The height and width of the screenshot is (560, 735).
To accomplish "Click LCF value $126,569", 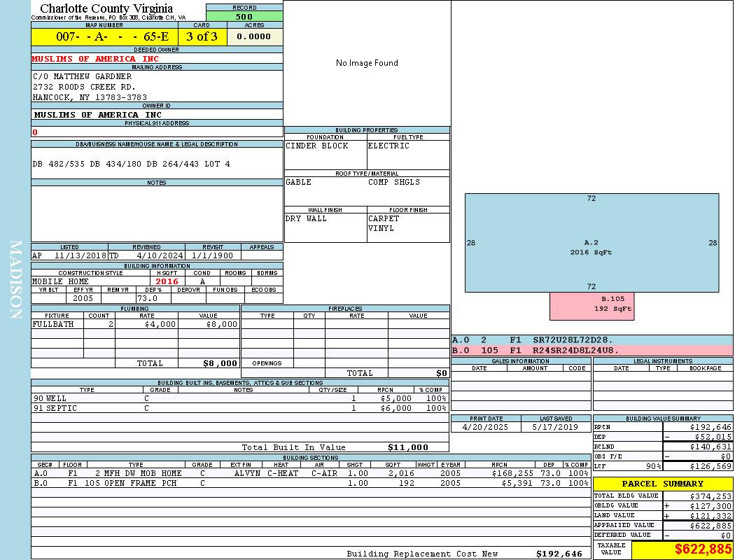I will [710, 467].
